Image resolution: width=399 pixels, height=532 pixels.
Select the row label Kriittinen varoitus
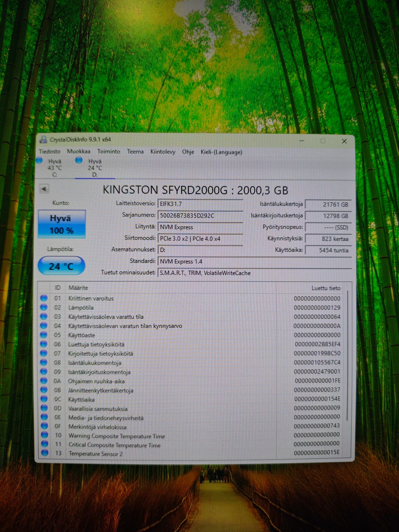point(91,298)
